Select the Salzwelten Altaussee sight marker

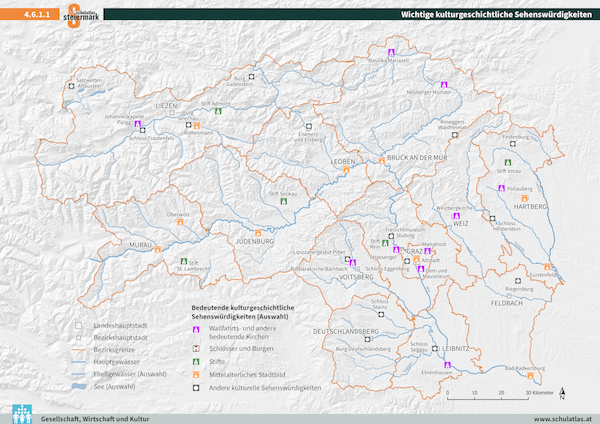[71, 86]
